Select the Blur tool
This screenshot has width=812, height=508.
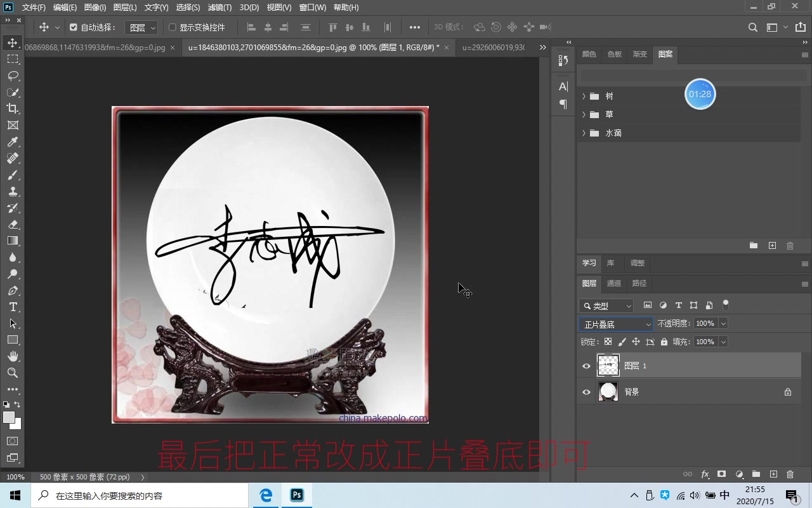[13, 257]
